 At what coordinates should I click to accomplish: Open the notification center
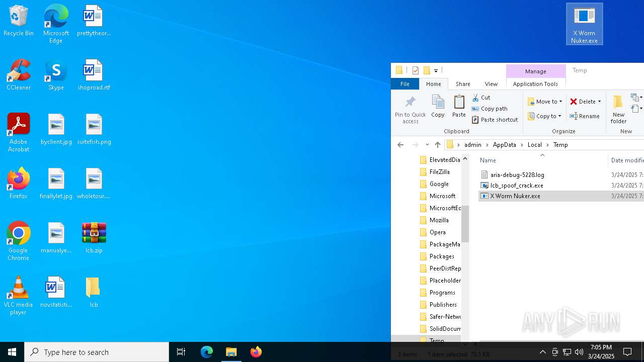coord(627,352)
